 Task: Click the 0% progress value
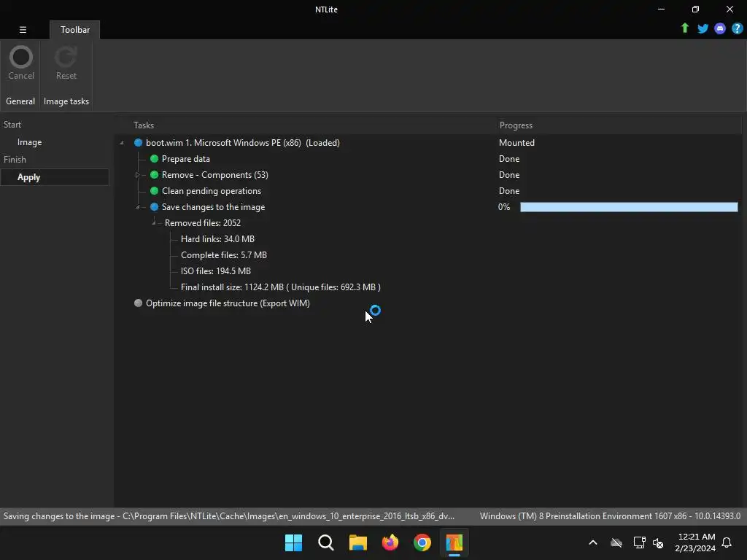click(504, 206)
